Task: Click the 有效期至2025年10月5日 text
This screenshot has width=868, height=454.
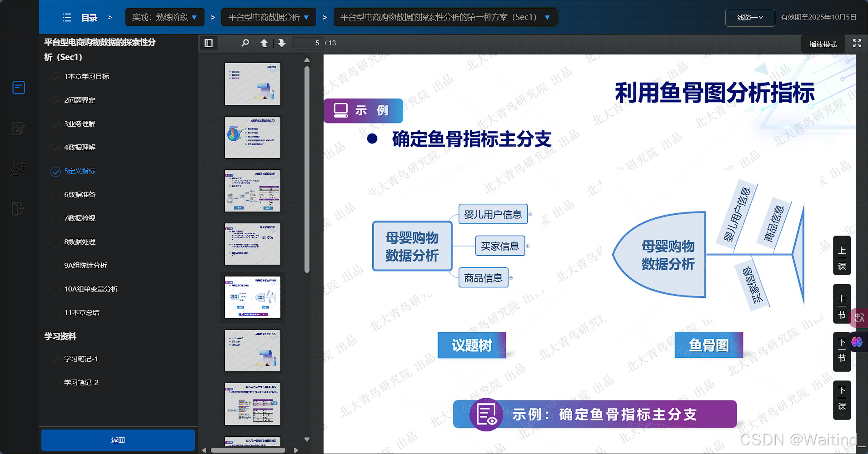Action: [818, 17]
